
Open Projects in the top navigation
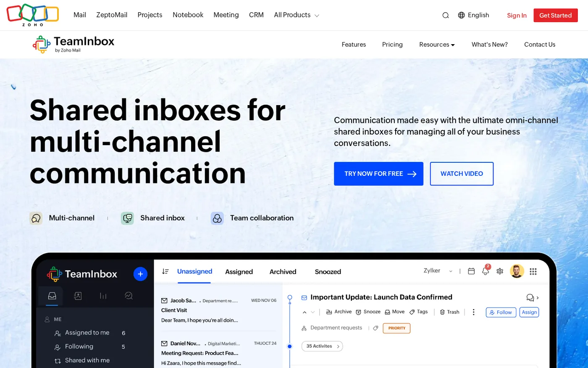pos(150,15)
